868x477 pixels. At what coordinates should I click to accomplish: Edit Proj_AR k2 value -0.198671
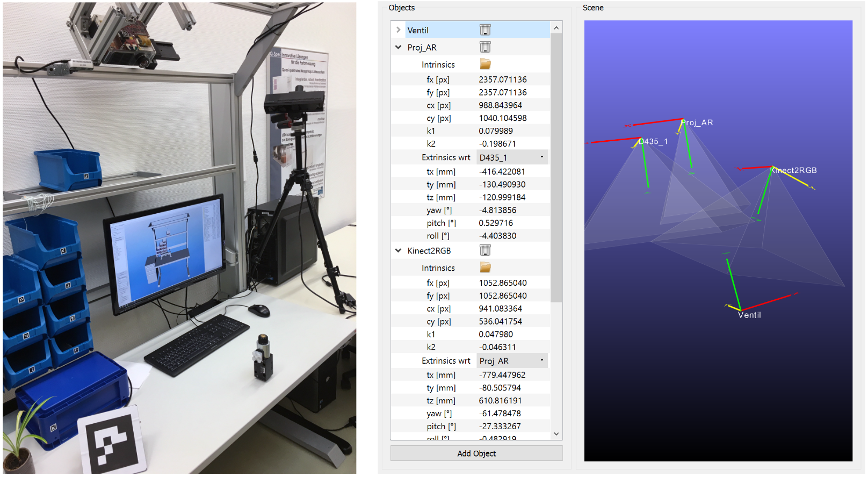pyautogui.click(x=497, y=144)
